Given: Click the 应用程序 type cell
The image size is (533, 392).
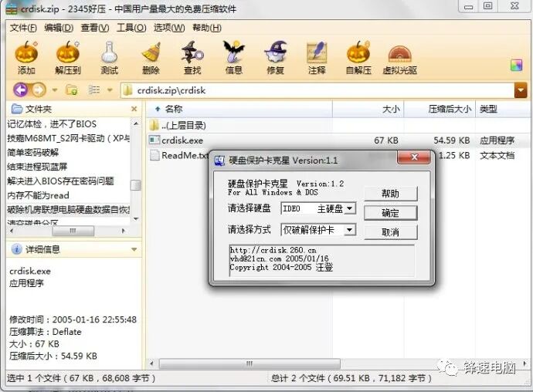Looking at the screenshot, I should click(497, 140).
